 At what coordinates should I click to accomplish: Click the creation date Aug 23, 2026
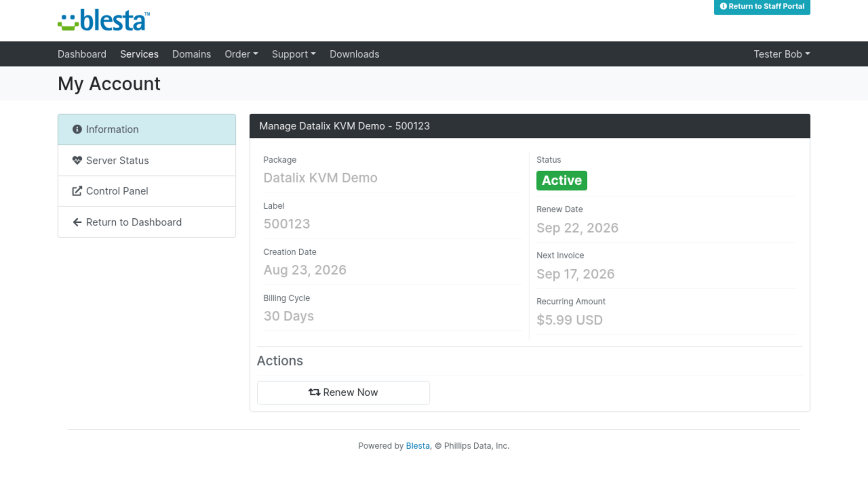point(305,270)
